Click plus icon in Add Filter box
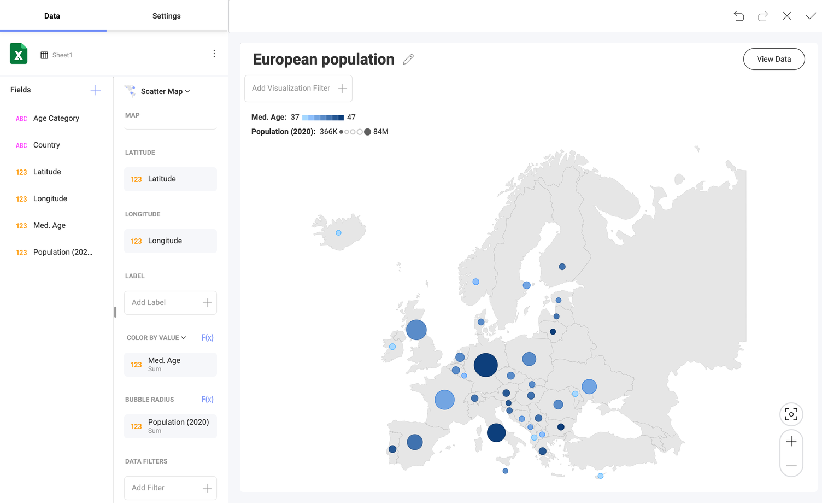Screen dimensions: 822x504 [207, 488]
